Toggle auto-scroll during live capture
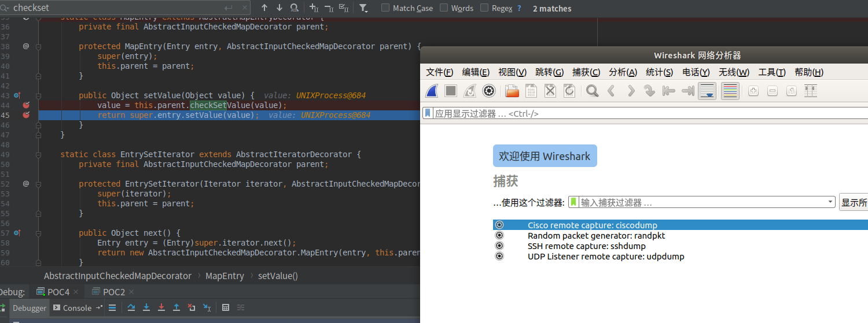The width and height of the screenshot is (868, 323). tap(708, 91)
